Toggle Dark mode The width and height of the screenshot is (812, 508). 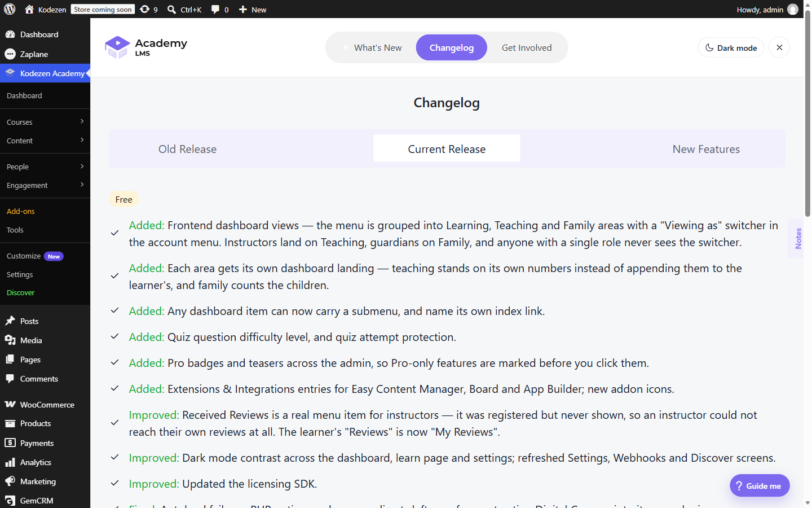tap(731, 47)
